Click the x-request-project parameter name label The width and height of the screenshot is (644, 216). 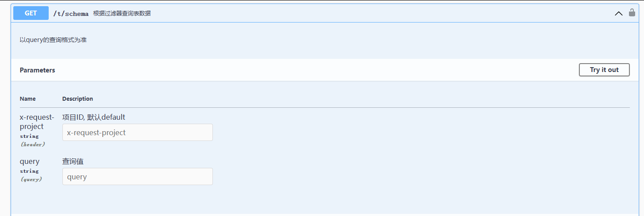point(37,122)
